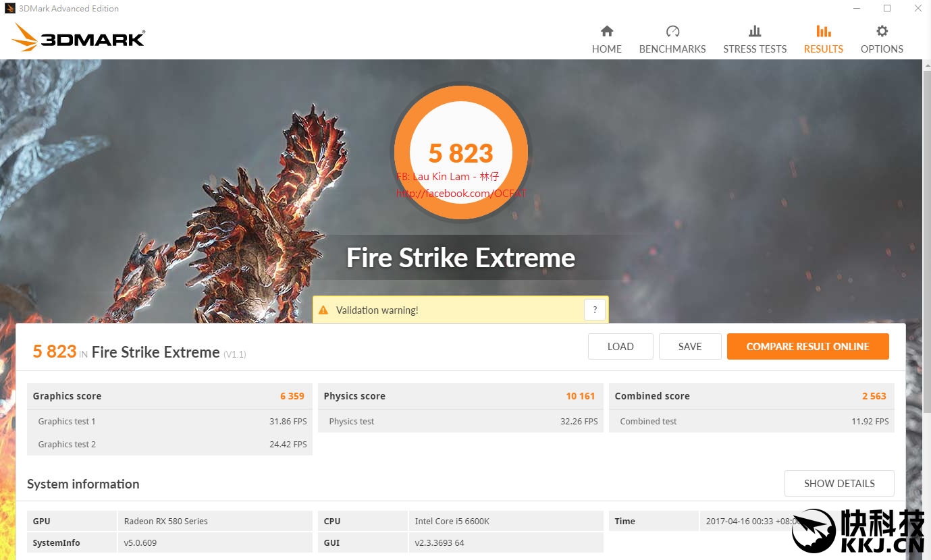This screenshot has height=560, width=931.
Task: Click the System information heading
Action: coord(83,484)
